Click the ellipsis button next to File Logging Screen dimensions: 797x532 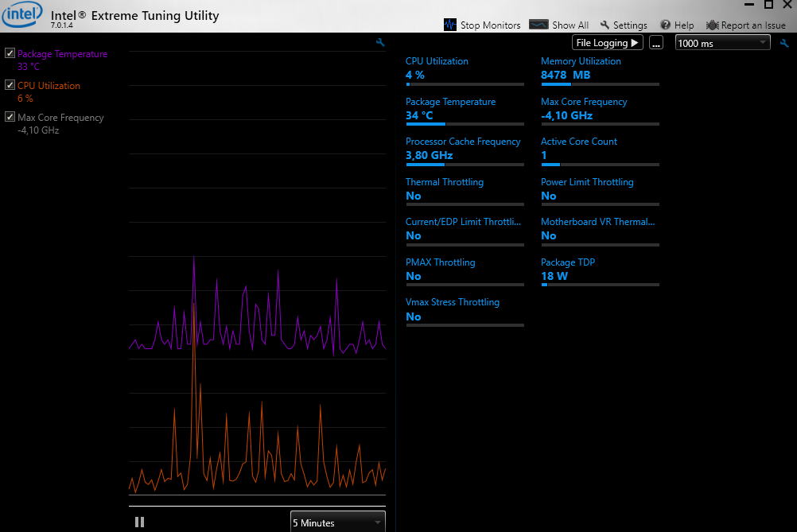click(x=656, y=43)
